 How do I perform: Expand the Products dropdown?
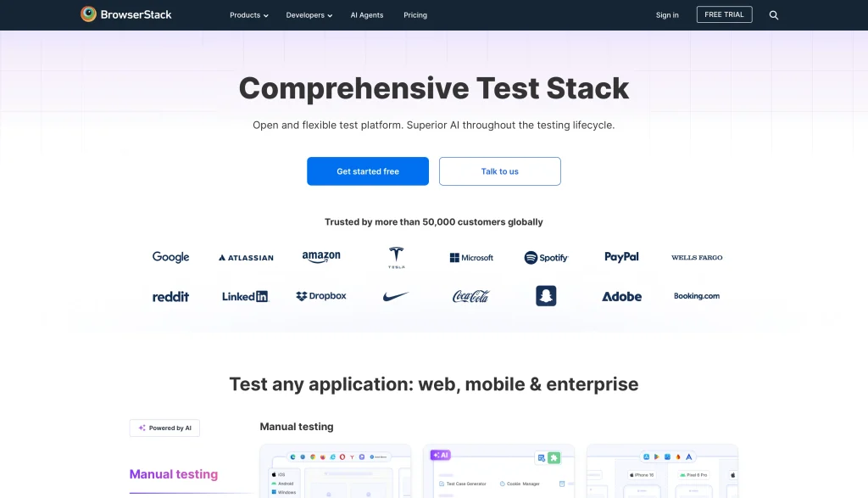tap(248, 14)
